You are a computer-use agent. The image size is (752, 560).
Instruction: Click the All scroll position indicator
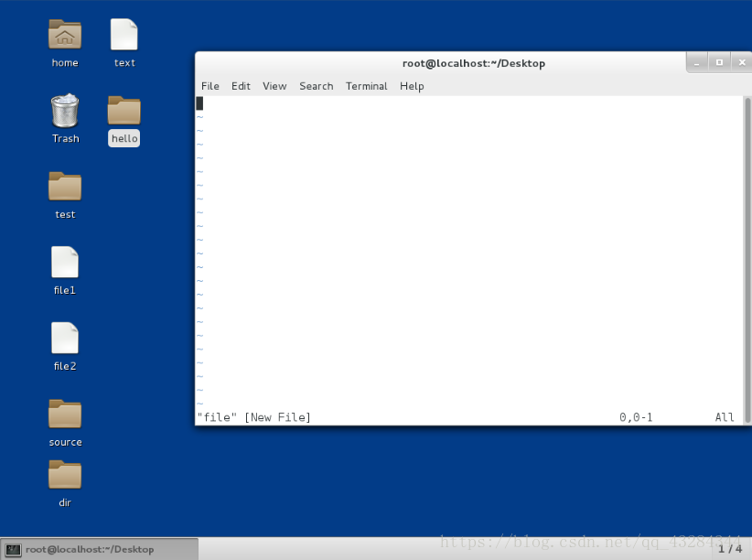725,417
